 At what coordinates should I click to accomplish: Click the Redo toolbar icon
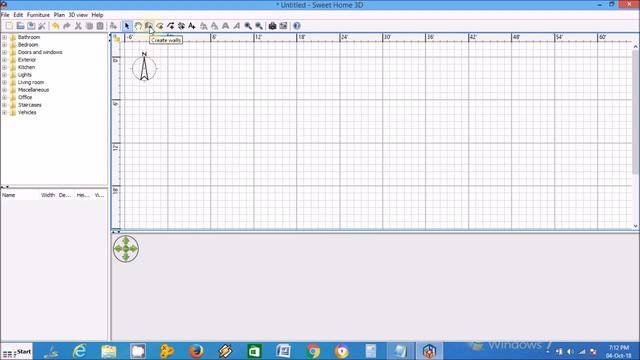[x=67, y=26]
